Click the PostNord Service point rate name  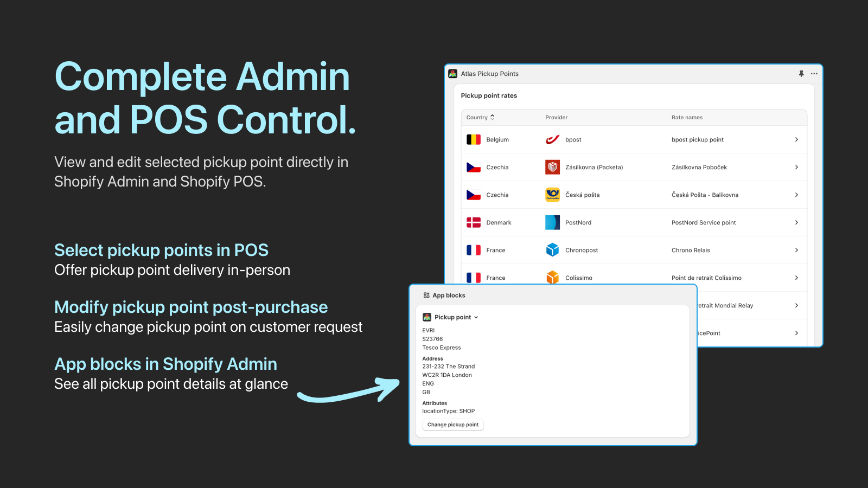click(x=704, y=222)
